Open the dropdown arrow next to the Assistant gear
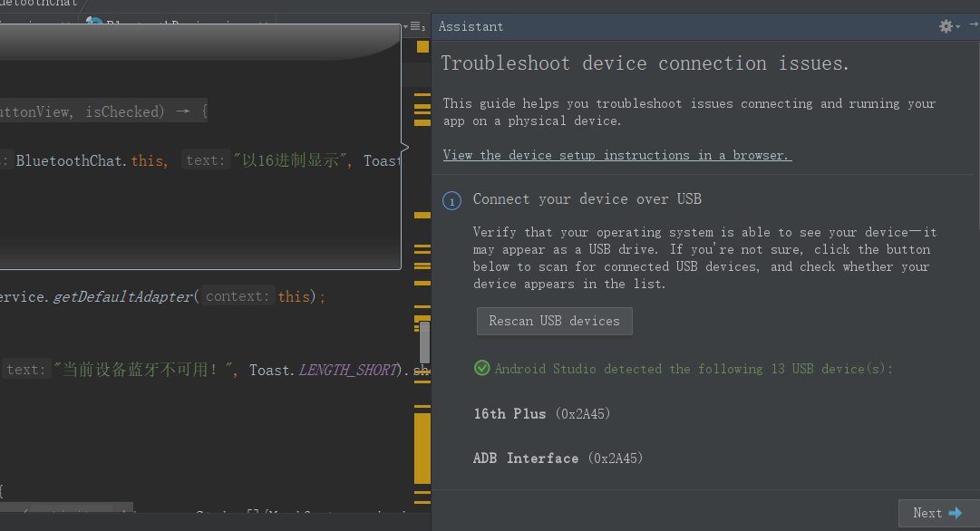Image resolution: width=980 pixels, height=531 pixels. pyautogui.click(x=957, y=26)
